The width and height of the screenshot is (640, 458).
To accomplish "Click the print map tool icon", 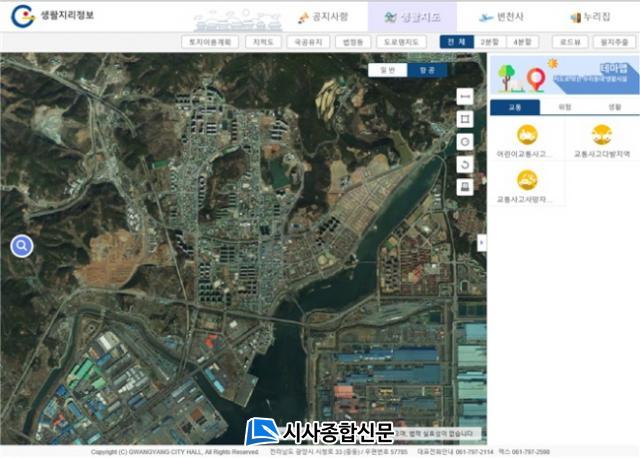I will point(464,187).
